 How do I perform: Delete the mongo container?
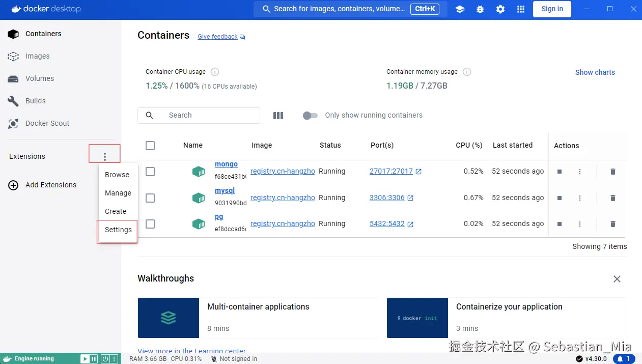tap(613, 172)
